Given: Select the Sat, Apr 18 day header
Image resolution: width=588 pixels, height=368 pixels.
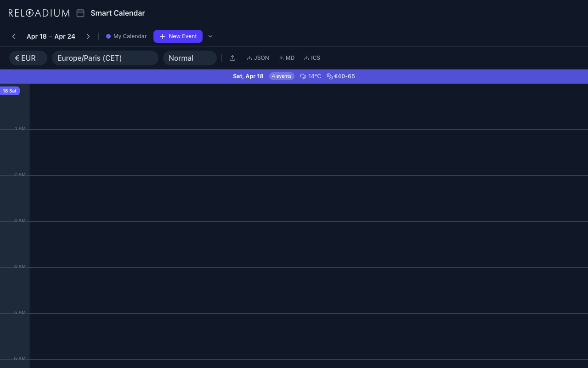Looking at the screenshot, I should 248,76.
